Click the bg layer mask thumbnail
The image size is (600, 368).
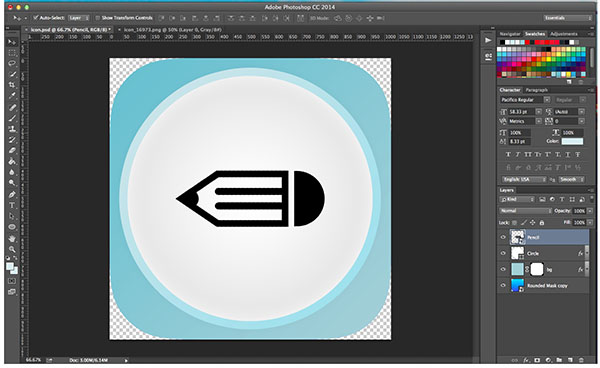(x=536, y=269)
